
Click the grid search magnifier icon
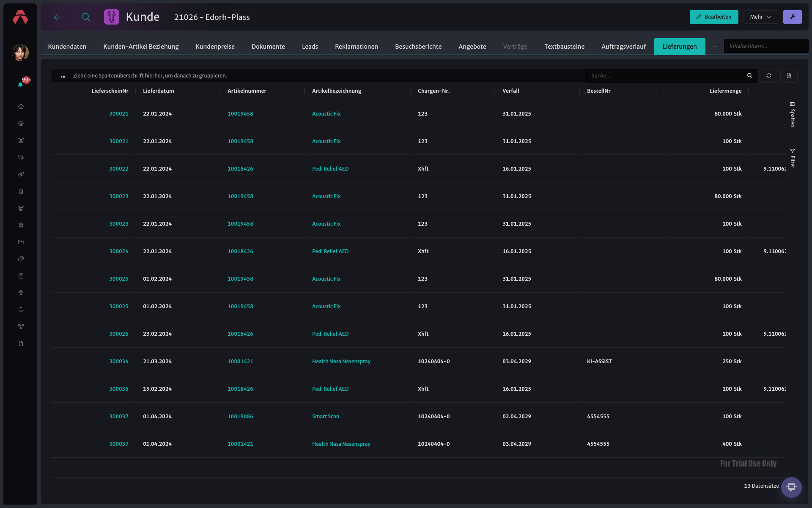749,76
